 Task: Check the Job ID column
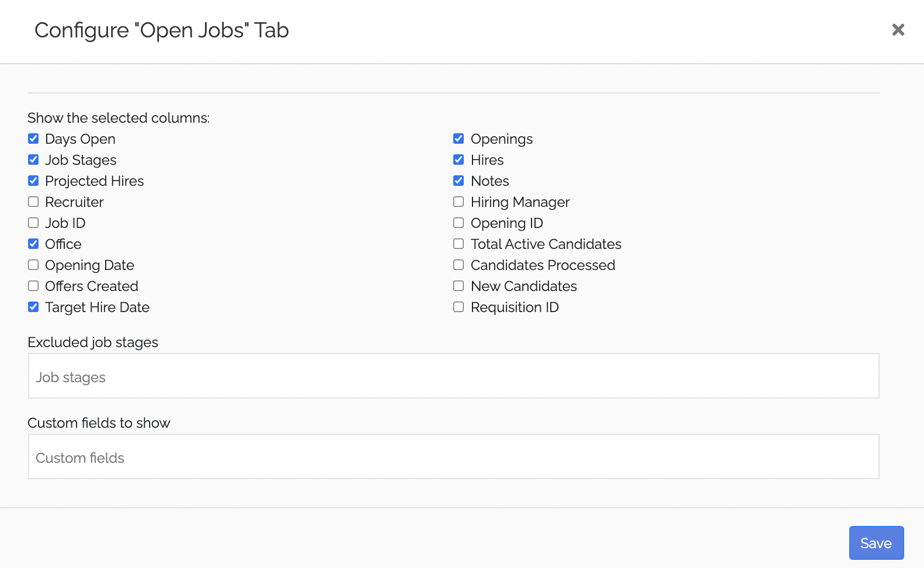point(33,223)
